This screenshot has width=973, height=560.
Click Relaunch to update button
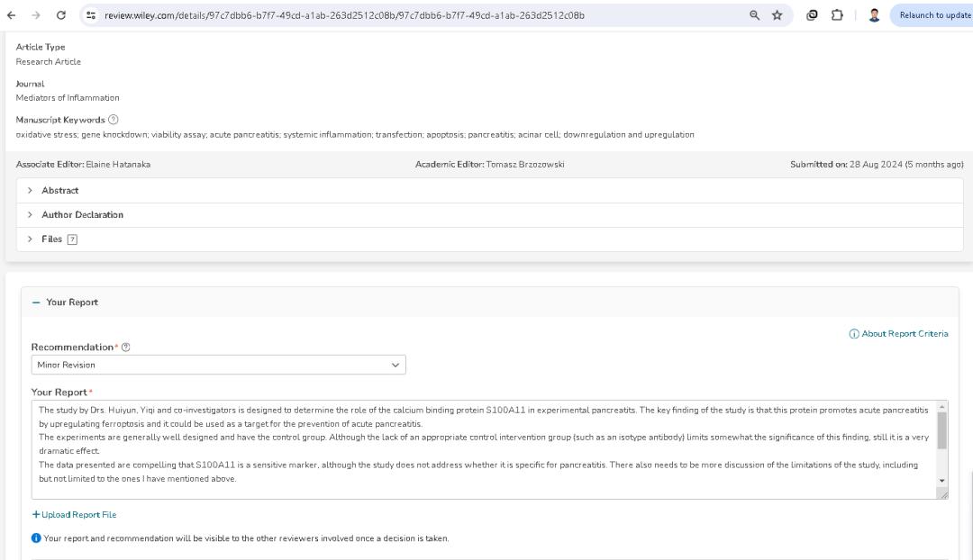933,15
